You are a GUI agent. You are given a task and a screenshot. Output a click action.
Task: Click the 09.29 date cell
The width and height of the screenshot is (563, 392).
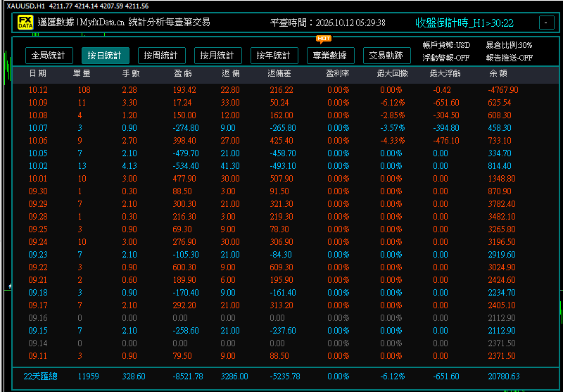tap(38, 204)
